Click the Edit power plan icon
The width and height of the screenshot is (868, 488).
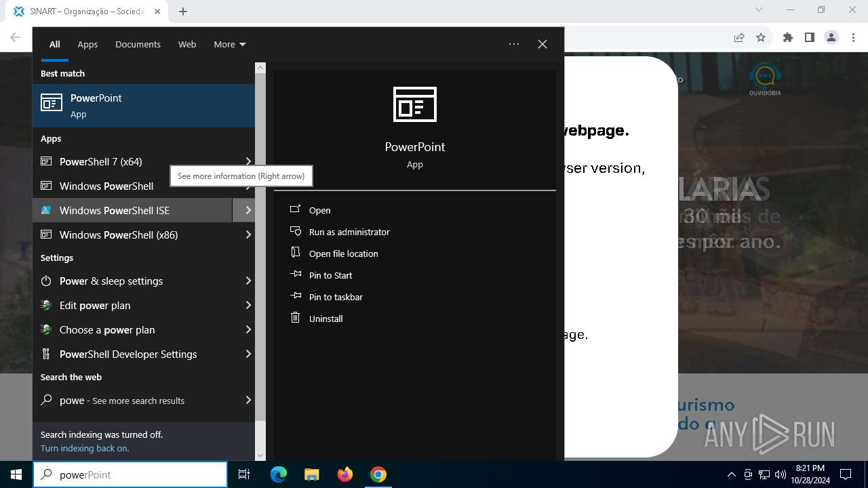pyautogui.click(x=46, y=305)
